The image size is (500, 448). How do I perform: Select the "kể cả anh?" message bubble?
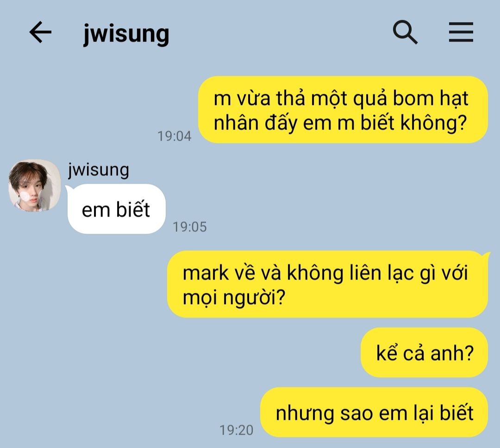click(425, 353)
